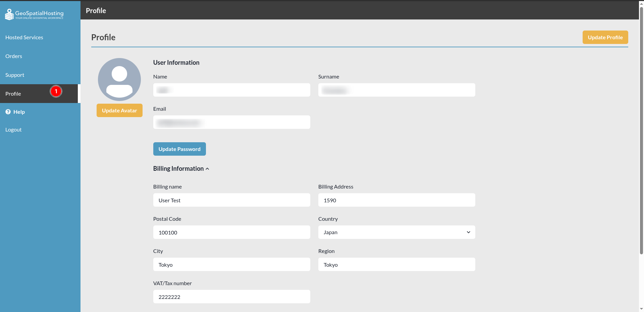Click the user avatar image

click(119, 80)
